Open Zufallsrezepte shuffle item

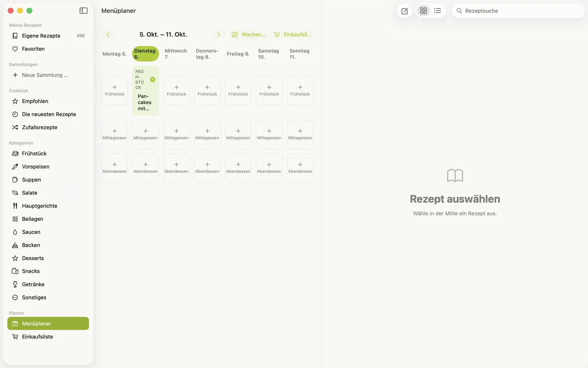click(x=48, y=127)
